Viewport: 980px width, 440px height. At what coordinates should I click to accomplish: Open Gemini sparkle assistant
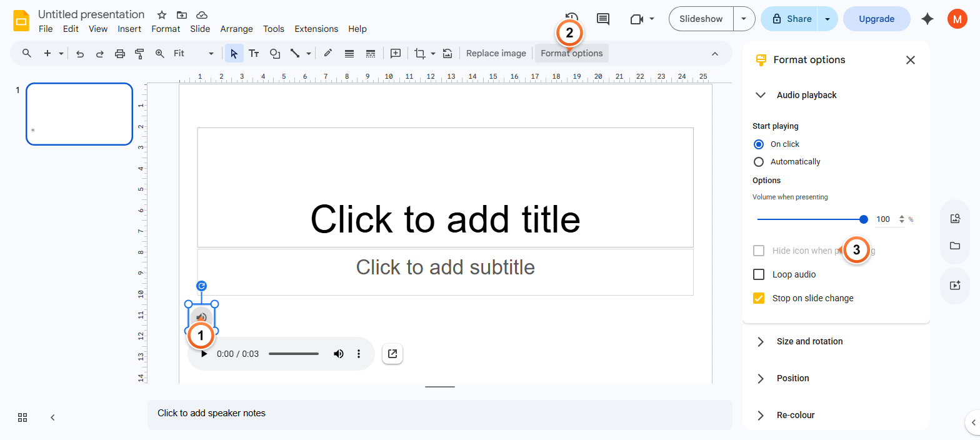(927, 19)
